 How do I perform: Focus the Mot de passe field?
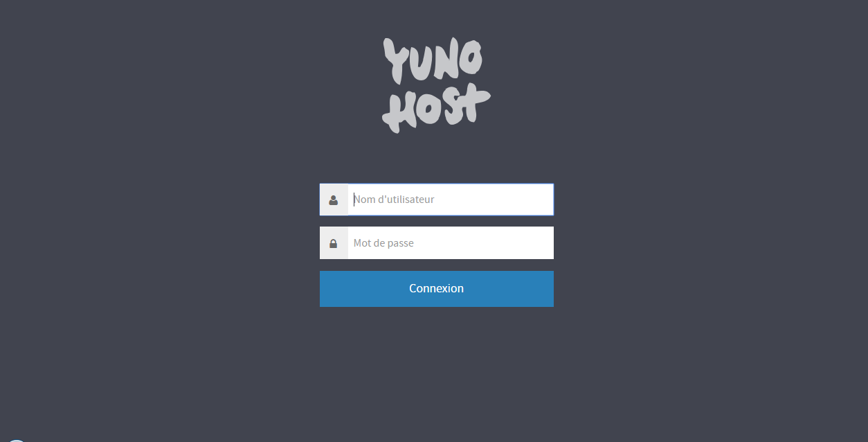(x=451, y=242)
